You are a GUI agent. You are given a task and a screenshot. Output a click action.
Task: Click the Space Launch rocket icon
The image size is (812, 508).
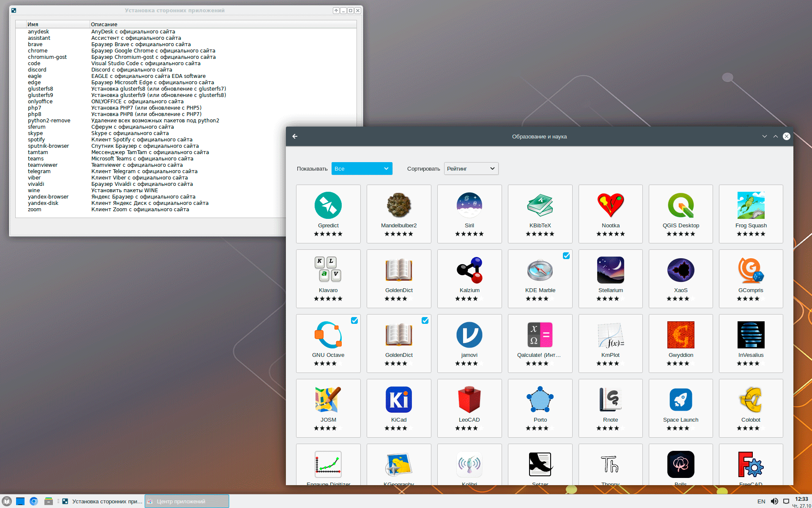click(680, 400)
